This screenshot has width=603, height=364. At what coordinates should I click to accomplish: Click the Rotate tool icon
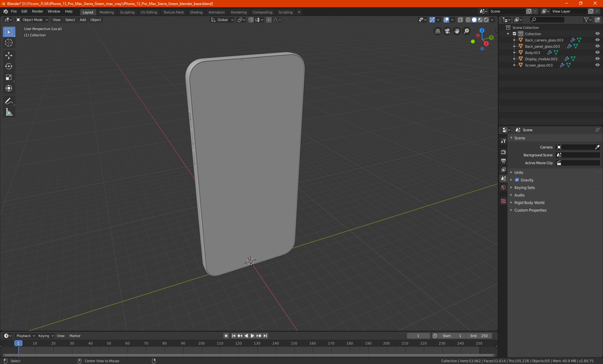tap(8, 66)
